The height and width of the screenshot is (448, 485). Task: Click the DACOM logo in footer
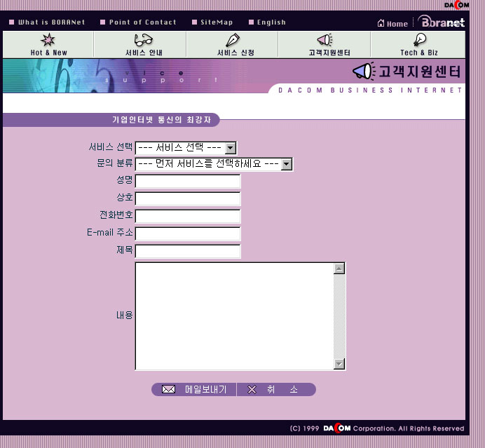pyautogui.click(x=337, y=428)
